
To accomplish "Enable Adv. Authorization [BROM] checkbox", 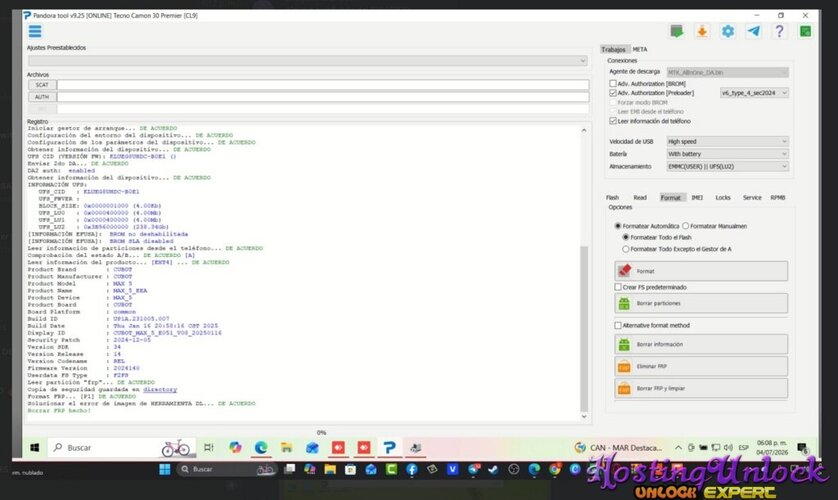I will coord(613,84).
